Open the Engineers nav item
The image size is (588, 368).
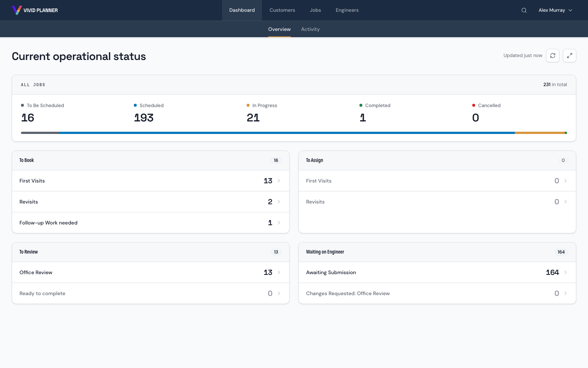[x=347, y=10]
